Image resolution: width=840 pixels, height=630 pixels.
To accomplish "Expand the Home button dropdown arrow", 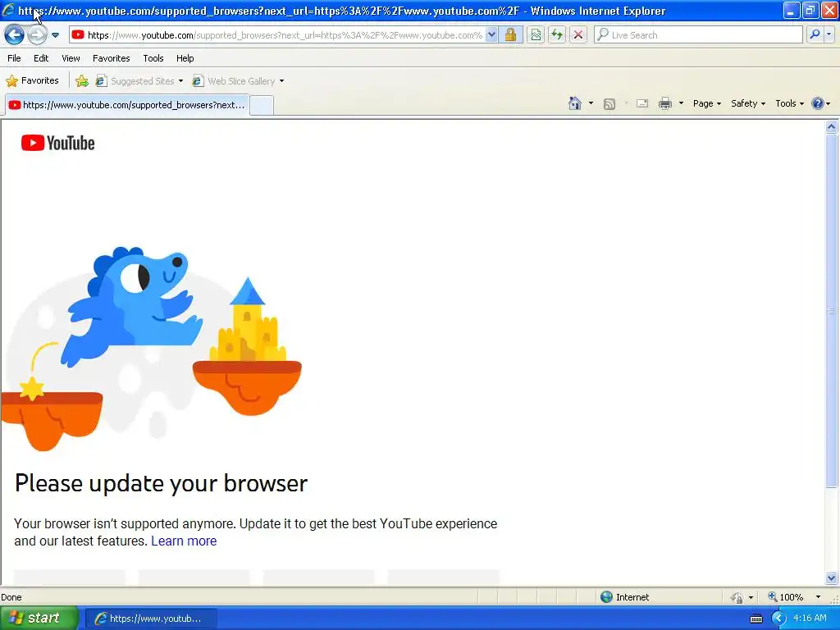I will click(591, 103).
